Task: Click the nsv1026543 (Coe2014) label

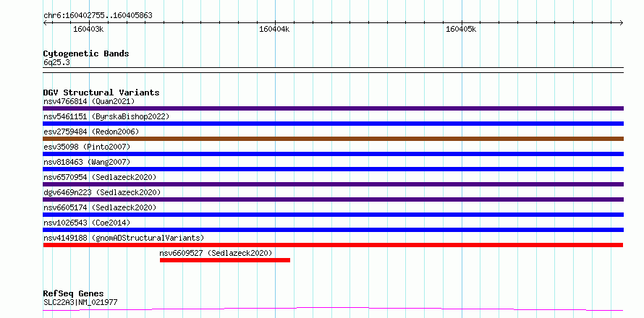Action: [87, 223]
